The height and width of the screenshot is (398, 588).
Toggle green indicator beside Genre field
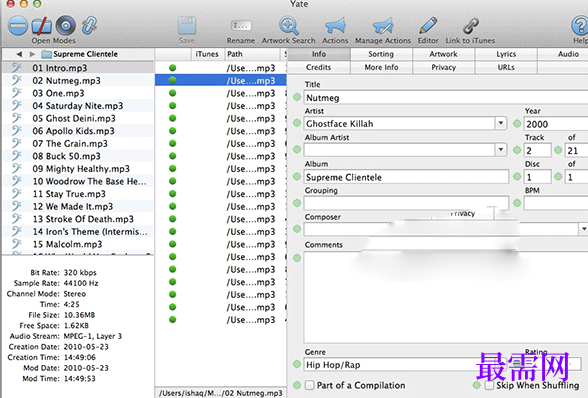(x=297, y=364)
